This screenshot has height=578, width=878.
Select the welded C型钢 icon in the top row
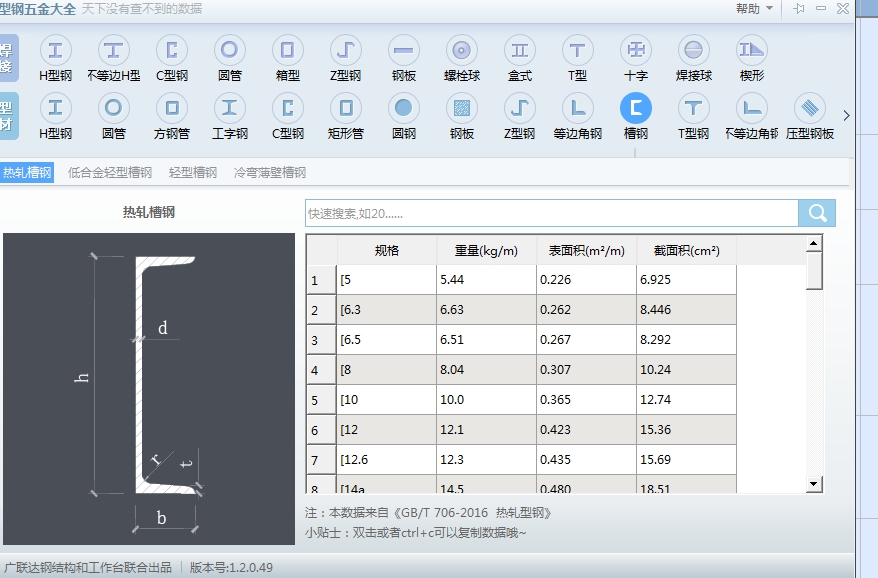click(172, 51)
